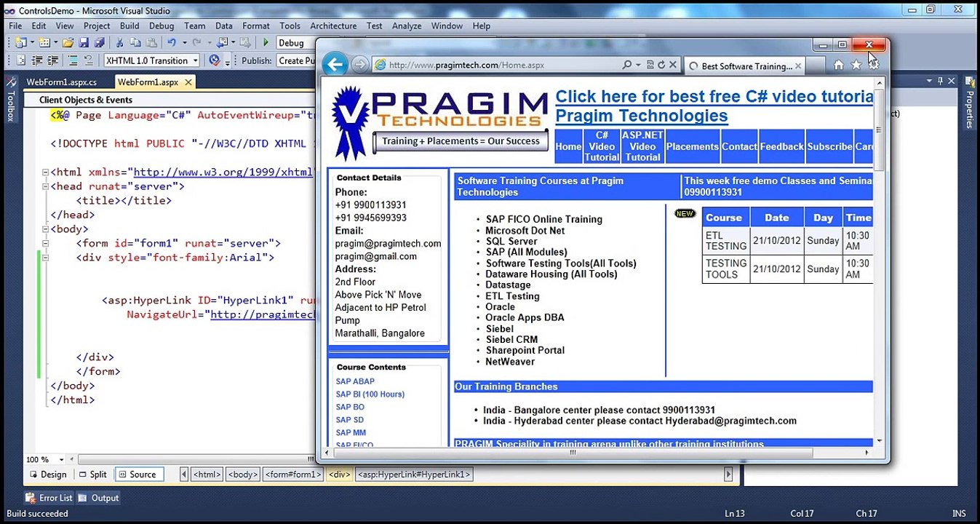Viewport: 980px width, 524px height.
Task: Open the Error List tab
Action: [x=49, y=498]
